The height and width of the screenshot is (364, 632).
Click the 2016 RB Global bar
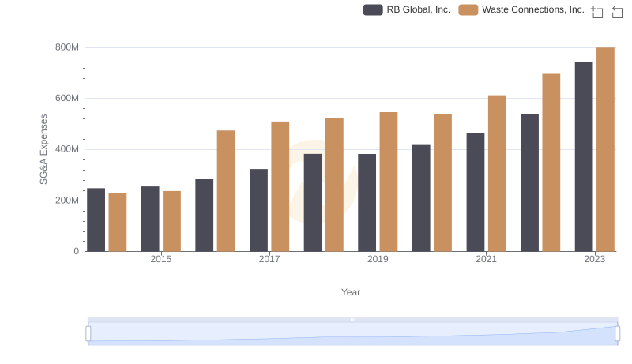click(205, 216)
